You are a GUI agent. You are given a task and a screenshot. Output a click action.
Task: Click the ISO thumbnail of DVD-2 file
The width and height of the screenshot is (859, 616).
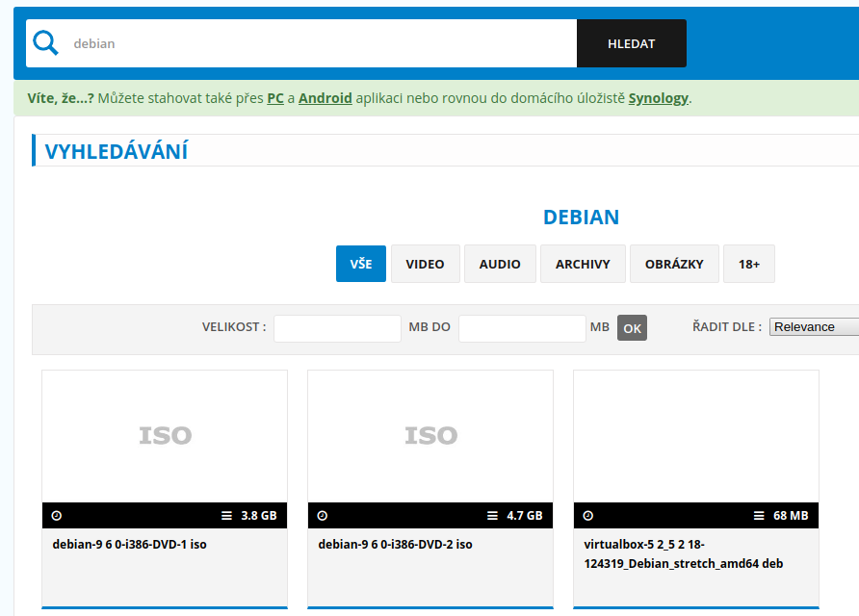point(430,436)
